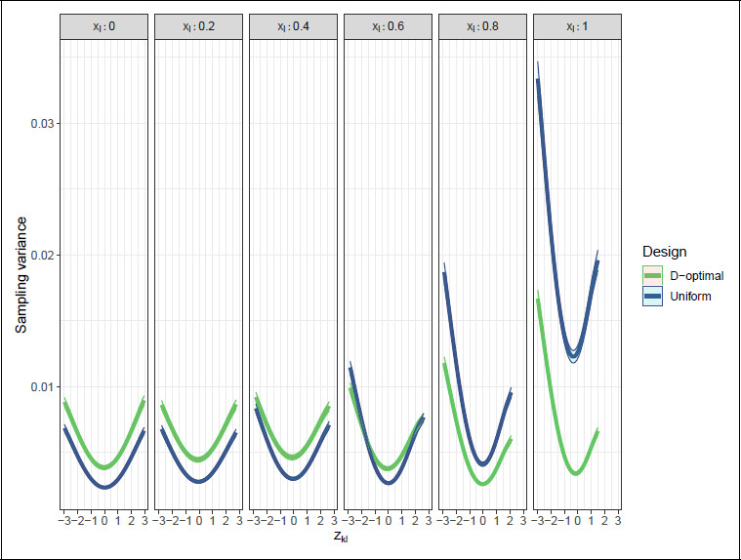
Task: Click the 0.02 y-axis tick label
Action: coord(41,255)
